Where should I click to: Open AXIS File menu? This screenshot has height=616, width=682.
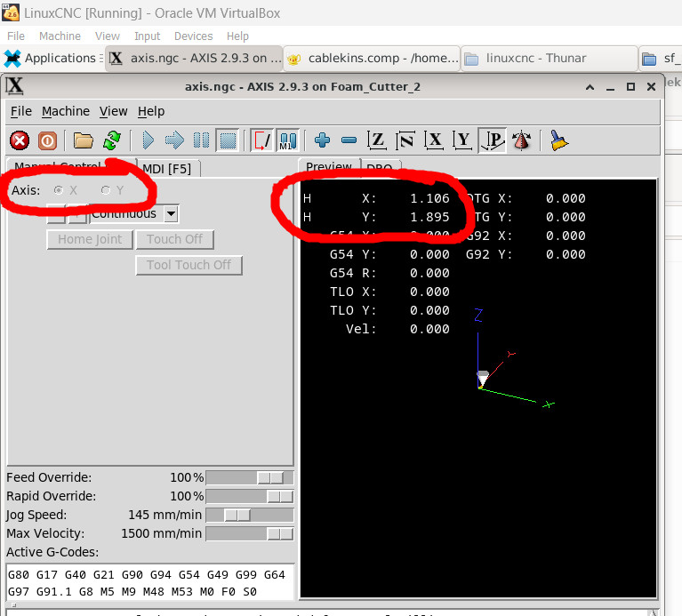[x=20, y=111]
